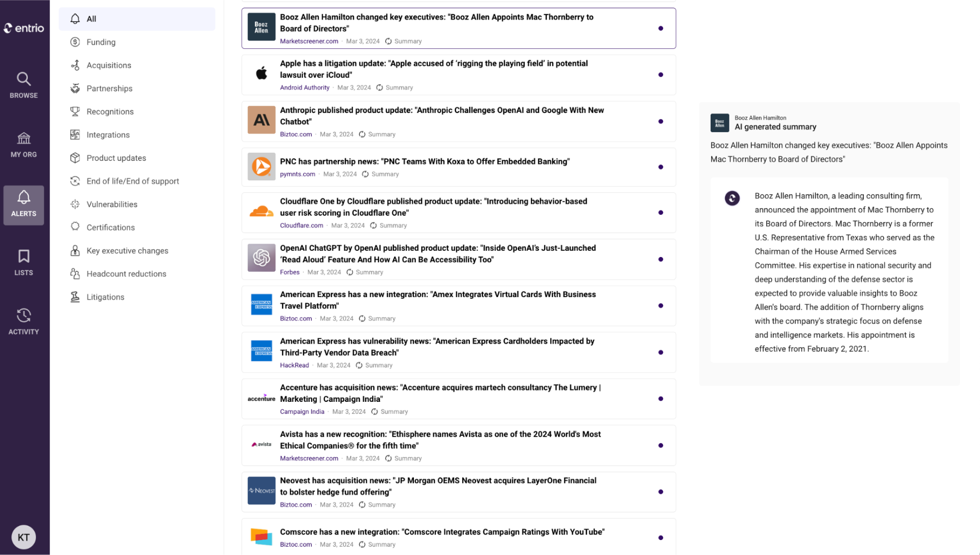Open the KT user avatar menu
This screenshot has width=980, height=555.
[x=24, y=537]
